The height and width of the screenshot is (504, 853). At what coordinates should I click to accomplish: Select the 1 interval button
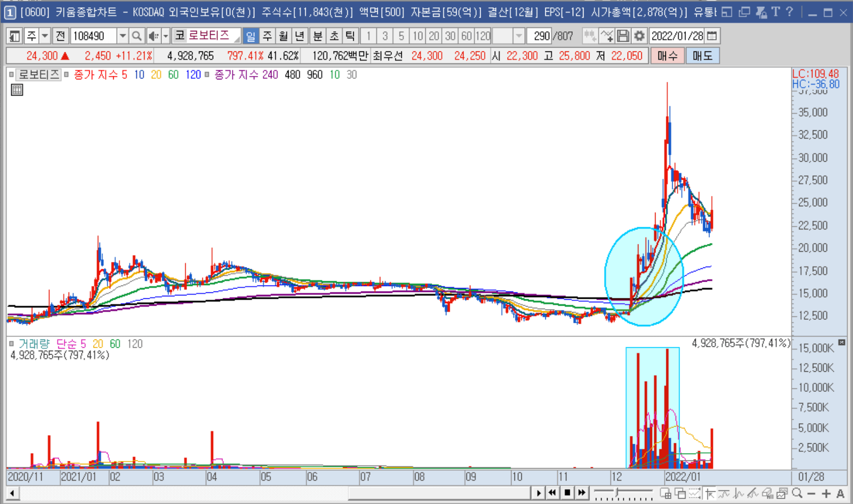pos(368,36)
